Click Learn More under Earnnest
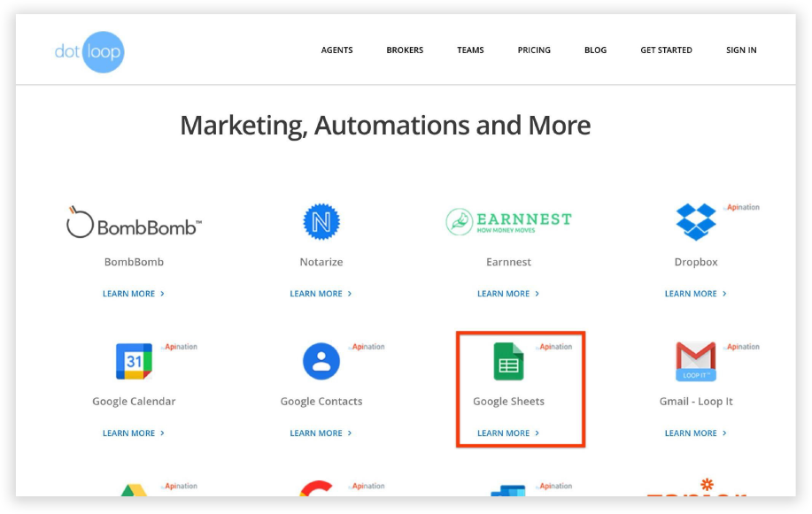 (508, 294)
